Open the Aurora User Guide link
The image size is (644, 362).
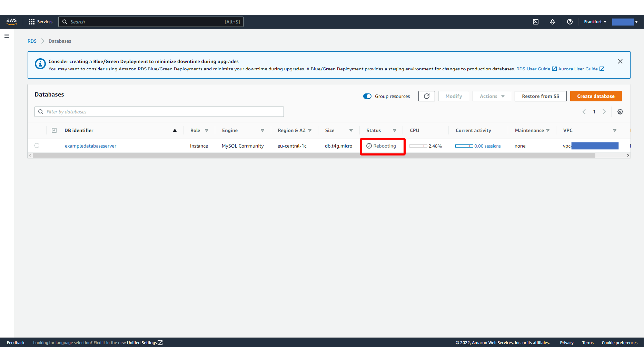pos(581,69)
